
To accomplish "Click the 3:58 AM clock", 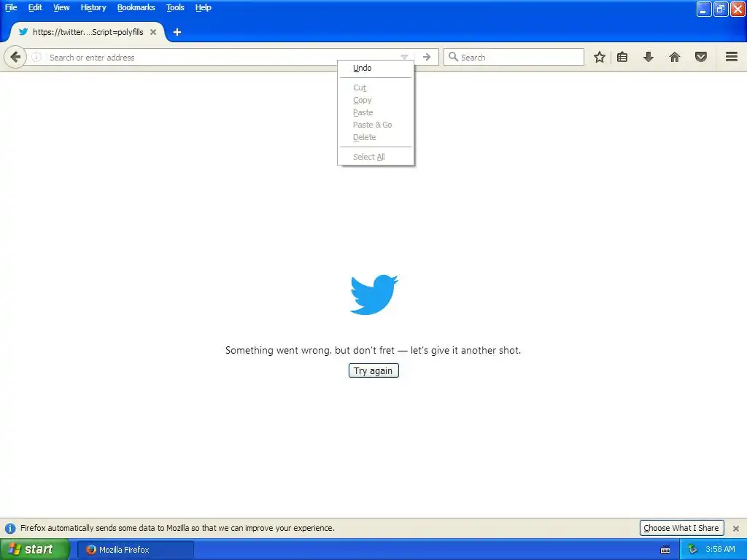I will tap(720, 550).
